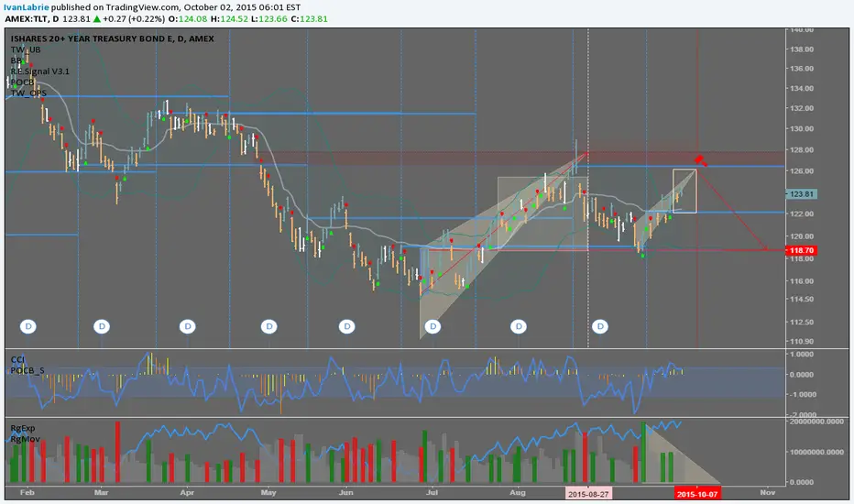Click the Nov label on time axis
This screenshot has width=854, height=504.
click(x=767, y=493)
